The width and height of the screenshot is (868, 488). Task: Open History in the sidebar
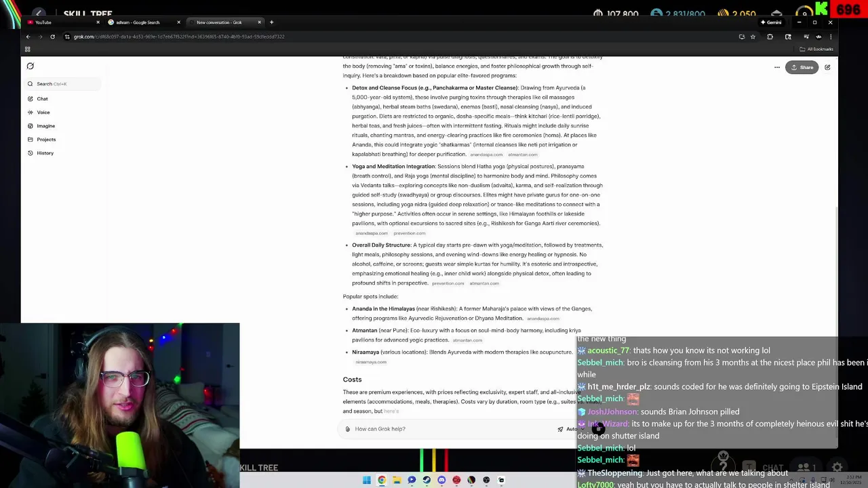click(40, 153)
